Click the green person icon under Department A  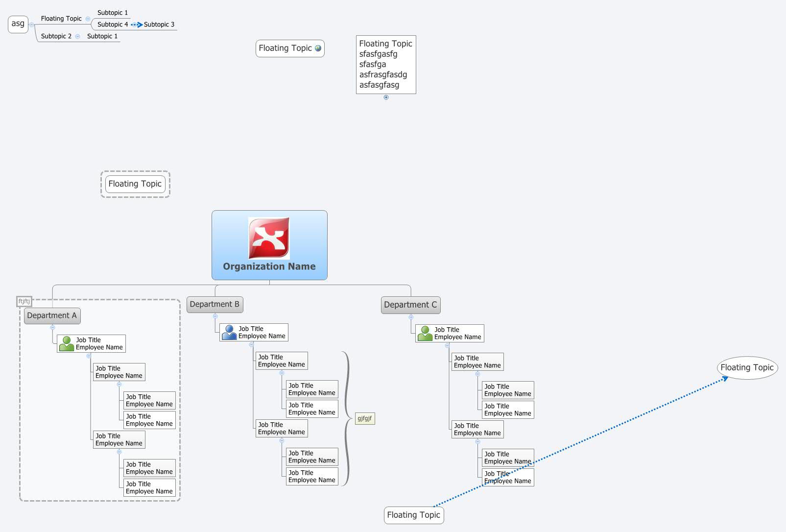66,343
